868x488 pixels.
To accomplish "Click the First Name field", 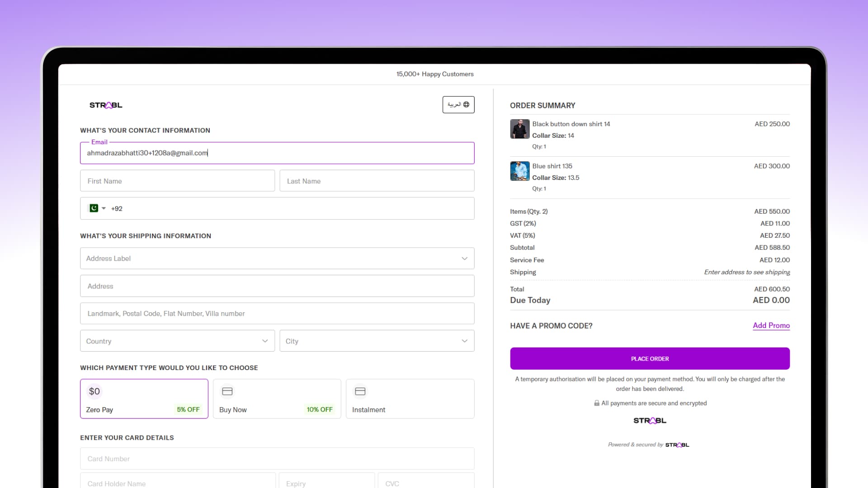I will click(177, 181).
